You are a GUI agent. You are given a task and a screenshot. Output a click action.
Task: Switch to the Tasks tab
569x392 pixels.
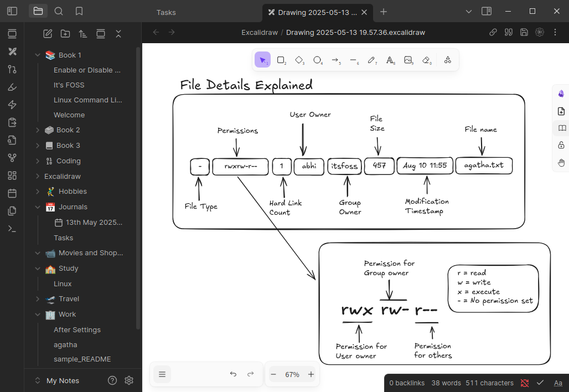tap(166, 12)
